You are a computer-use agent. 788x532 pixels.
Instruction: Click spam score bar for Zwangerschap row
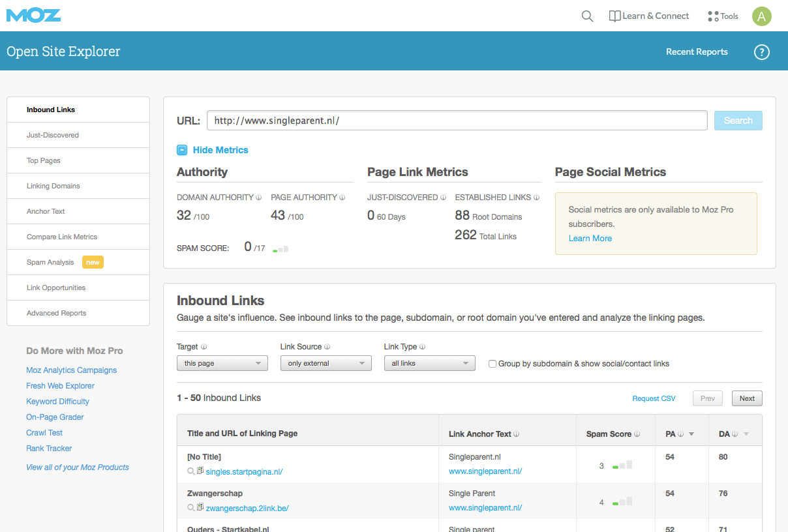click(x=622, y=501)
